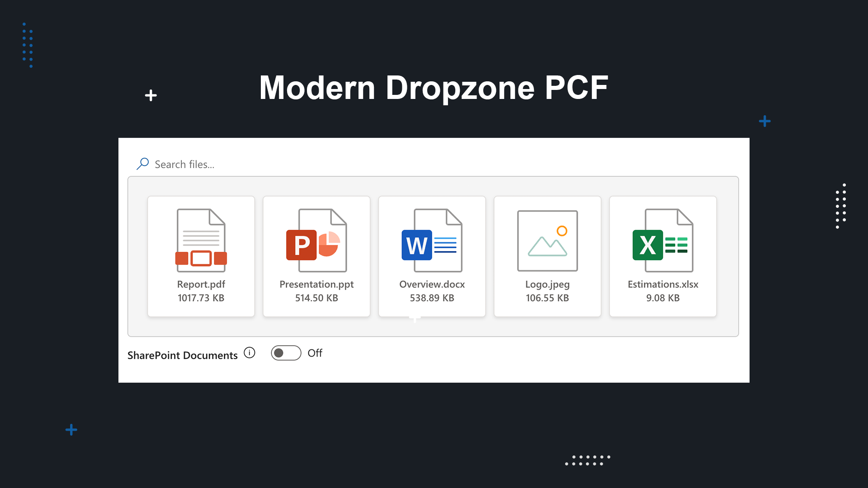Open the Report.pdf file icon

201,240
